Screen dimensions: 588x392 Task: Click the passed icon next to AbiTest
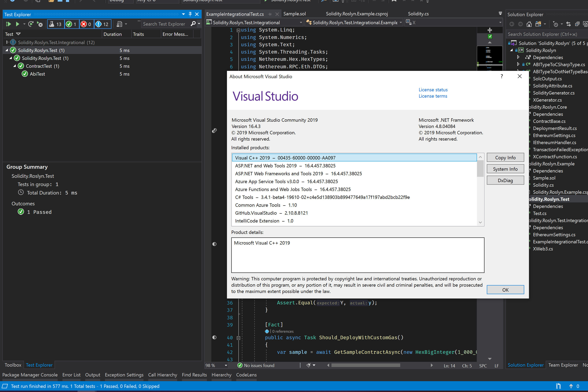(x=25, y=74)
